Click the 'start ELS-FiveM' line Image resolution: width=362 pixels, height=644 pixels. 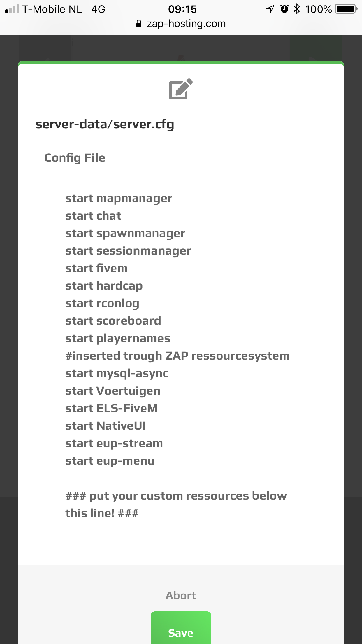point(111,408)
